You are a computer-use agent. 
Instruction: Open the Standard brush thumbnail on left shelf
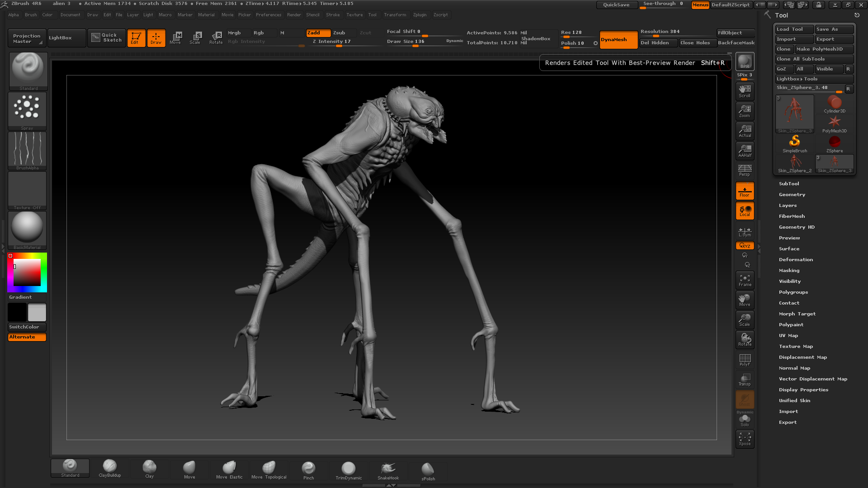click(x=28, y=71)
